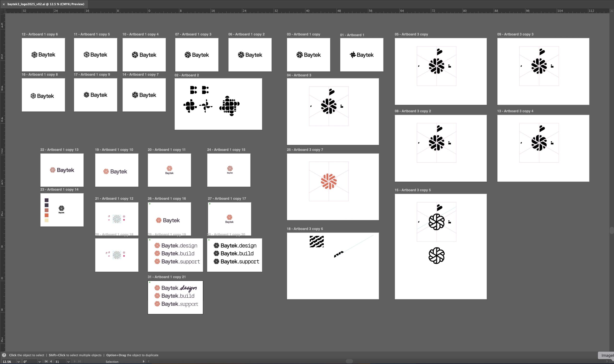Click the '10 - Artboard 1 copy 4' label

[140, 34]
